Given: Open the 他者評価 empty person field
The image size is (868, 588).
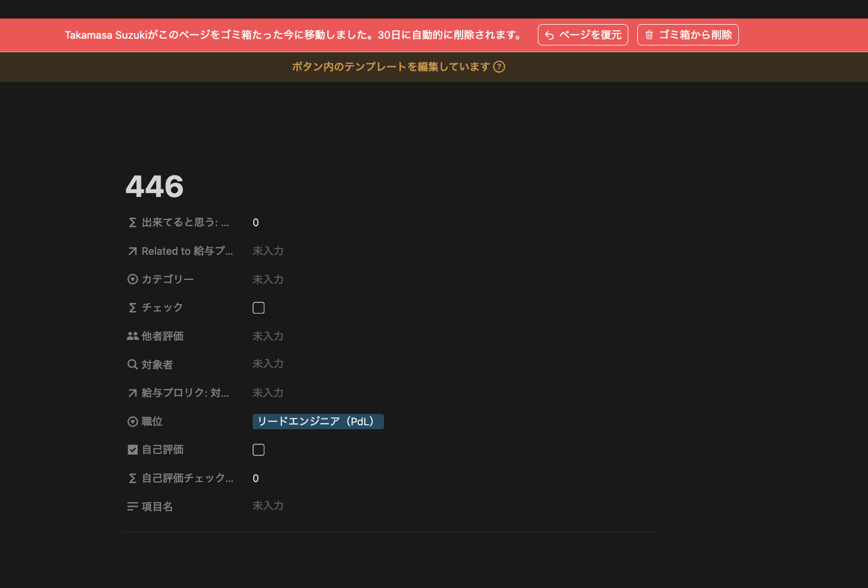Looking at the screenshot, I should pyautogui.click(x=268, y=336).
